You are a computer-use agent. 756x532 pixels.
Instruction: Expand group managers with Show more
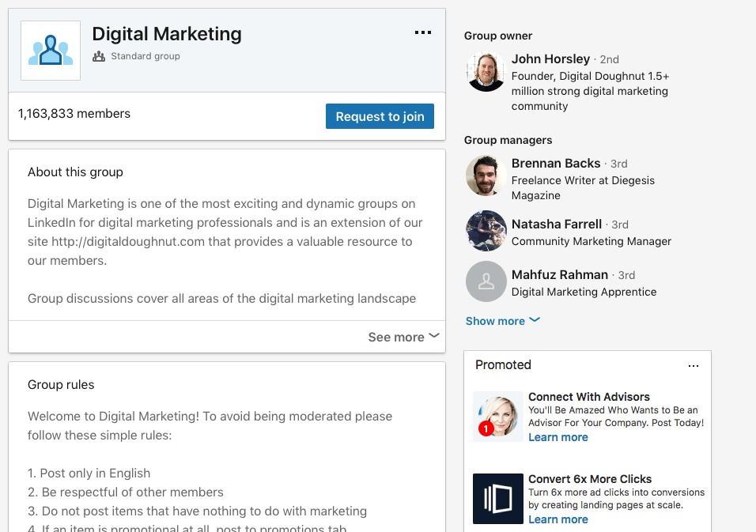(502, 321)
